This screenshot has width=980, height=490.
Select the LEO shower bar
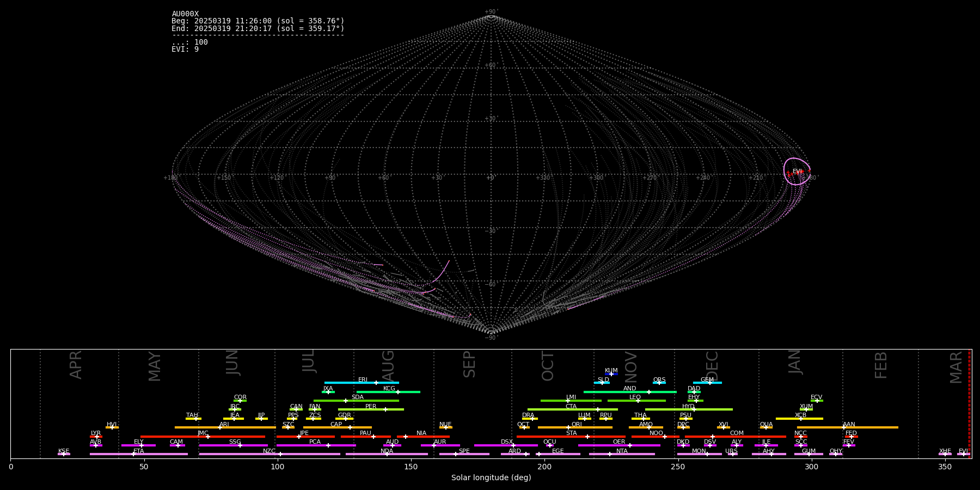636,401
